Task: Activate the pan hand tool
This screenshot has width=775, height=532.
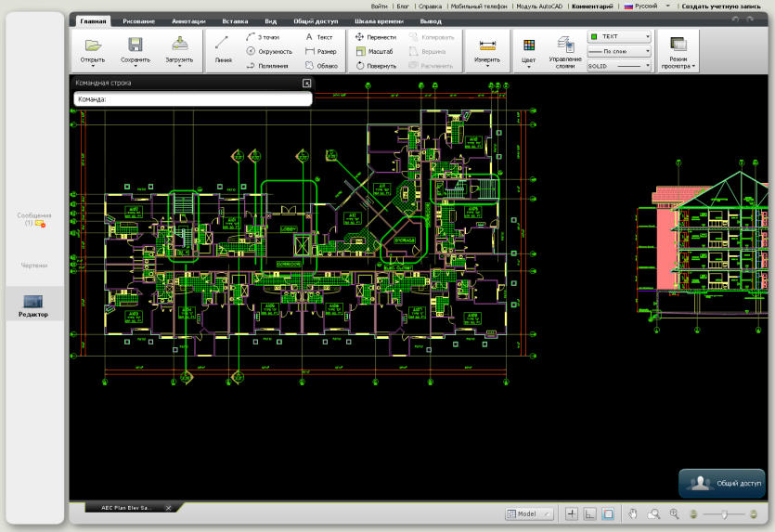Action: tap(633, 514)
